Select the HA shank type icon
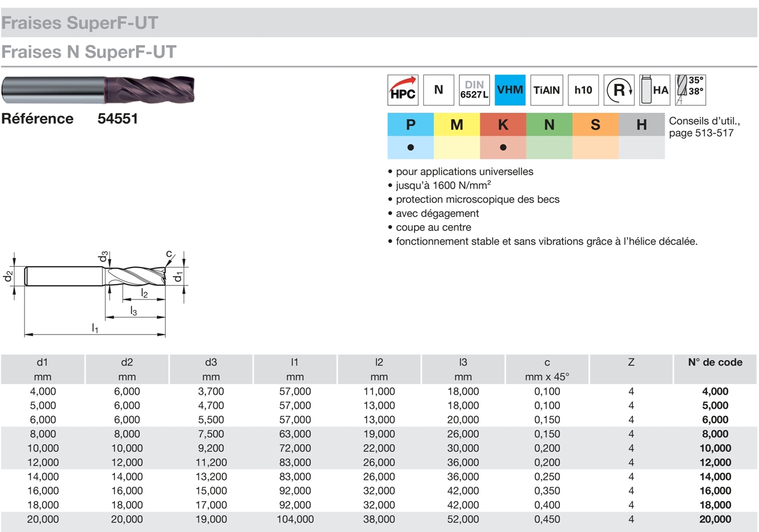 pos(654,90)
